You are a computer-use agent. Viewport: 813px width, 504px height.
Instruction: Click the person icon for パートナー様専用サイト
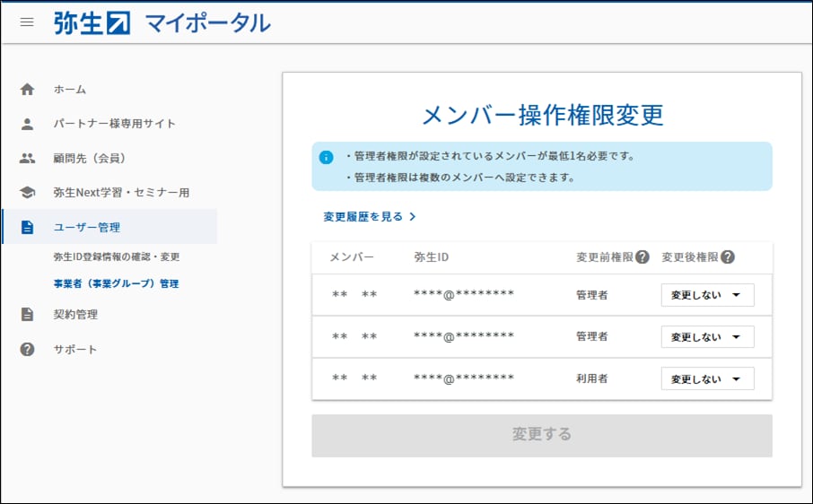pyautogui.click(x=27, y=124)
